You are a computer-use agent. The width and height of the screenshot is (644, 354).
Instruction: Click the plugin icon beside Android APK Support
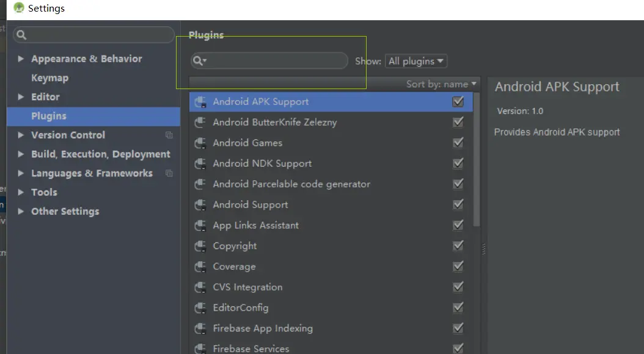tap(200, 102)
